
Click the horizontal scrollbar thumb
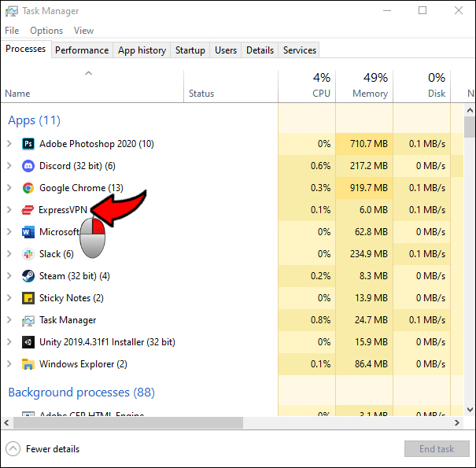[128, 423]
